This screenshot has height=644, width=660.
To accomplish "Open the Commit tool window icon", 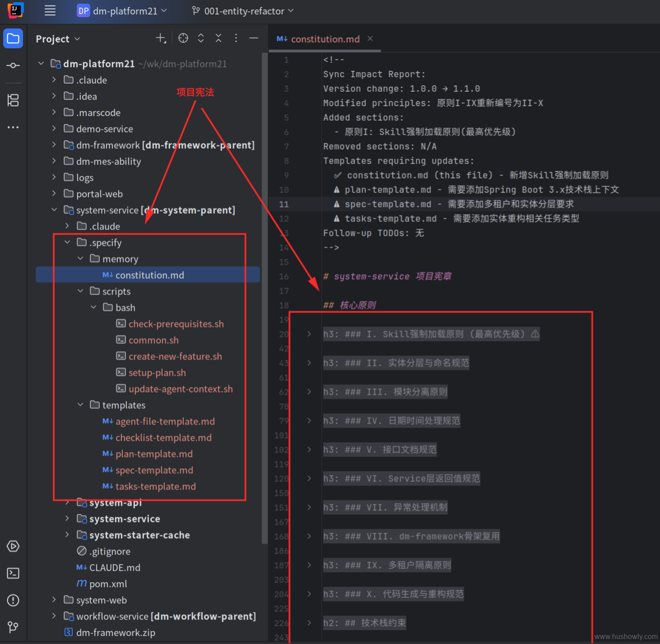I will tap(13, 66).
